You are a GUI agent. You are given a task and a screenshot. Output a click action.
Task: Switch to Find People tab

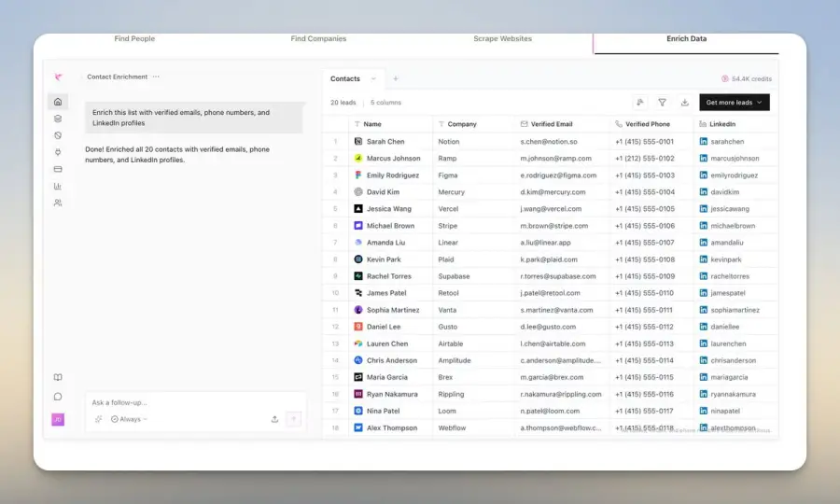coord(134,38)
